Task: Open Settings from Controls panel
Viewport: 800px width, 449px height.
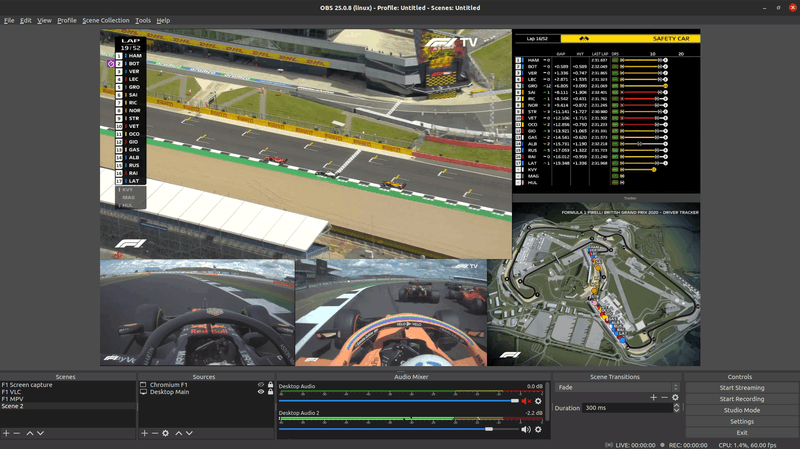Action: tap(742, 421)
